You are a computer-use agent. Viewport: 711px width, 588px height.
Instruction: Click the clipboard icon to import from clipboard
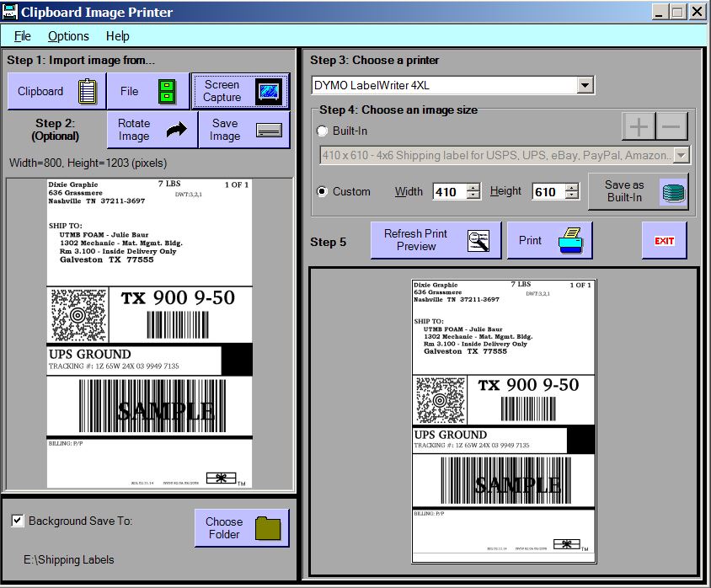click(88, 92)
